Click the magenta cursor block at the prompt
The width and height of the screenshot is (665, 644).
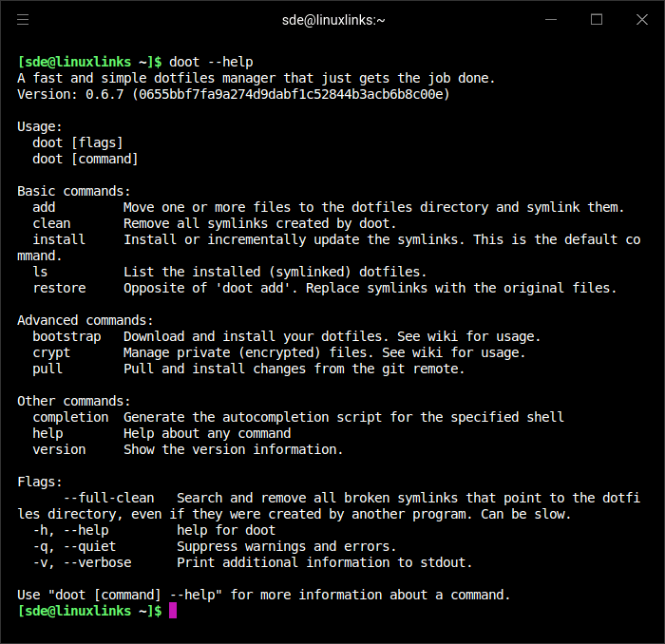click(173, 611)
